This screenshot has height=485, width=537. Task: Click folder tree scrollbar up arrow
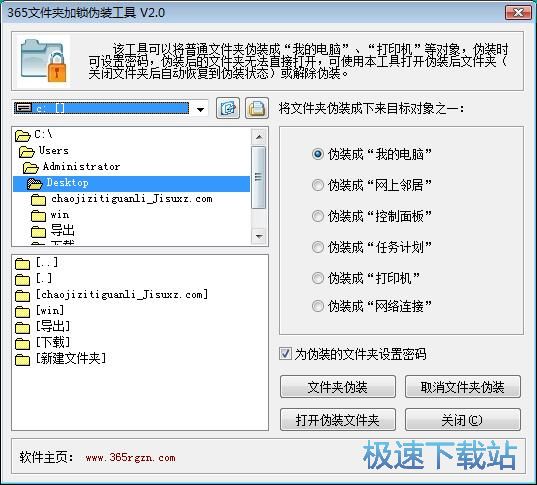tap(259, 137)
